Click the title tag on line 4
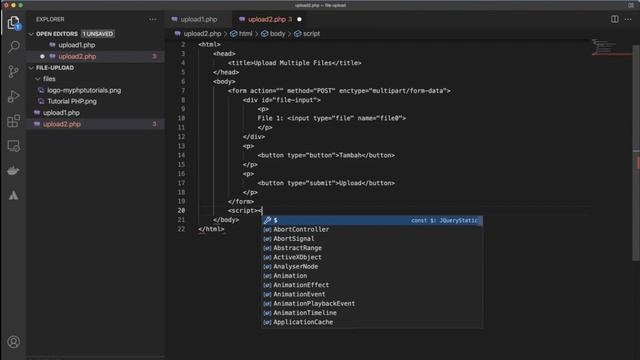 (x=294, y=63)
